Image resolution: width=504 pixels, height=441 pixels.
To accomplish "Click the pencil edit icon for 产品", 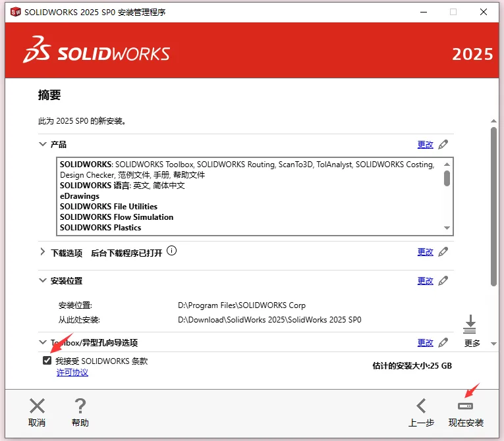I will click(x=443, y=145).
